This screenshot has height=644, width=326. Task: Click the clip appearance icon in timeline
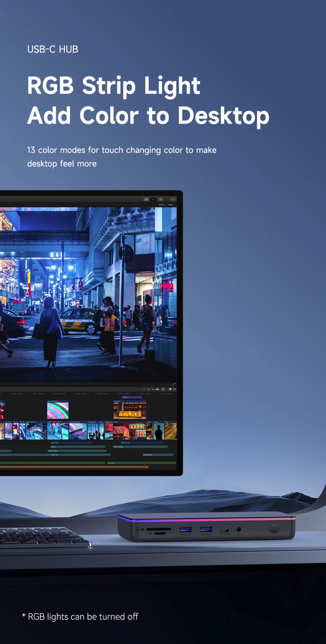coord(163,389)
